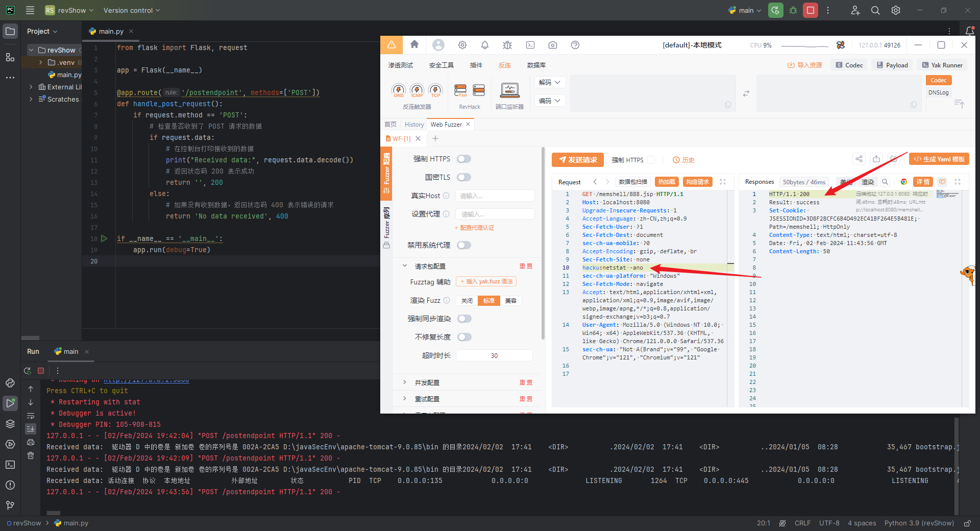This screenshot has height=531, width=980.
Task: Click the 发送请求 button
Action: pyautogui.click(x=578, y=160)
